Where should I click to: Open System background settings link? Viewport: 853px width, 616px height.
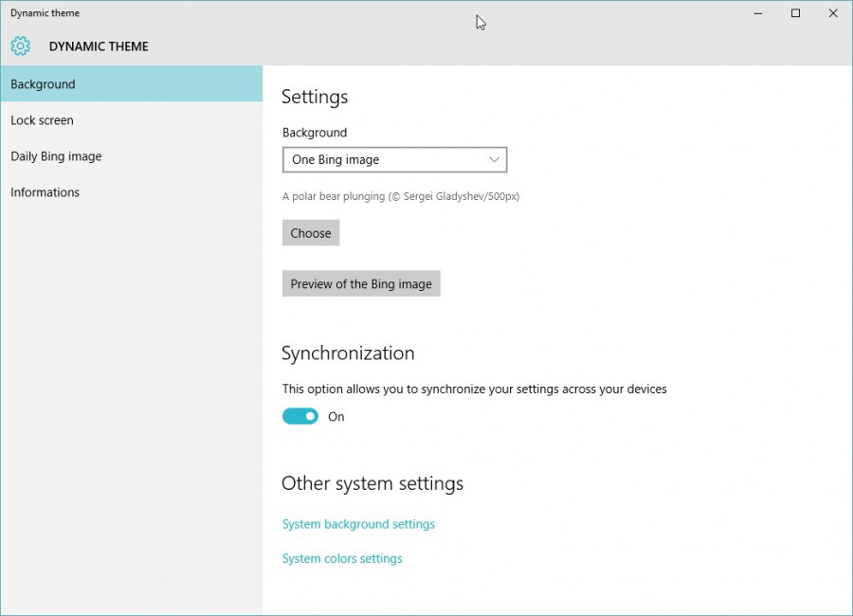point(358,523)
